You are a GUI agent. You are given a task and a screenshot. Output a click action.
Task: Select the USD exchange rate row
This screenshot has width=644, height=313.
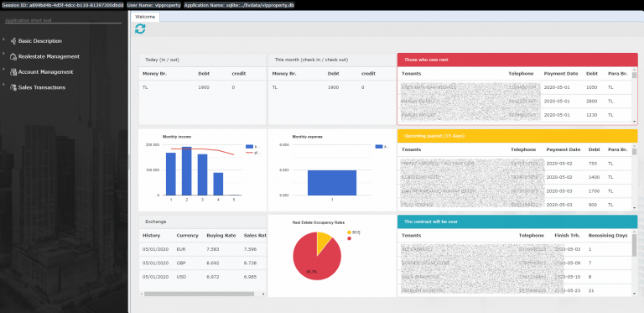(x=202, y=277)
